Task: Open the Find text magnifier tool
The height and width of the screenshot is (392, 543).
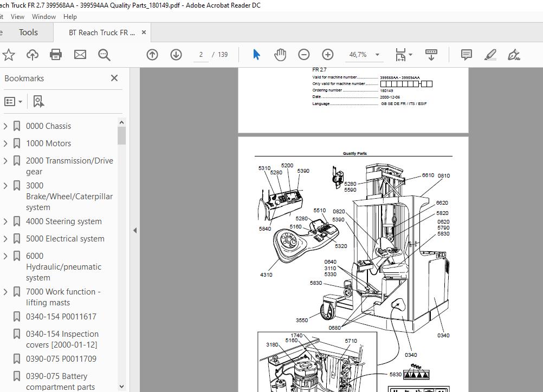Action: coord(104,55)
